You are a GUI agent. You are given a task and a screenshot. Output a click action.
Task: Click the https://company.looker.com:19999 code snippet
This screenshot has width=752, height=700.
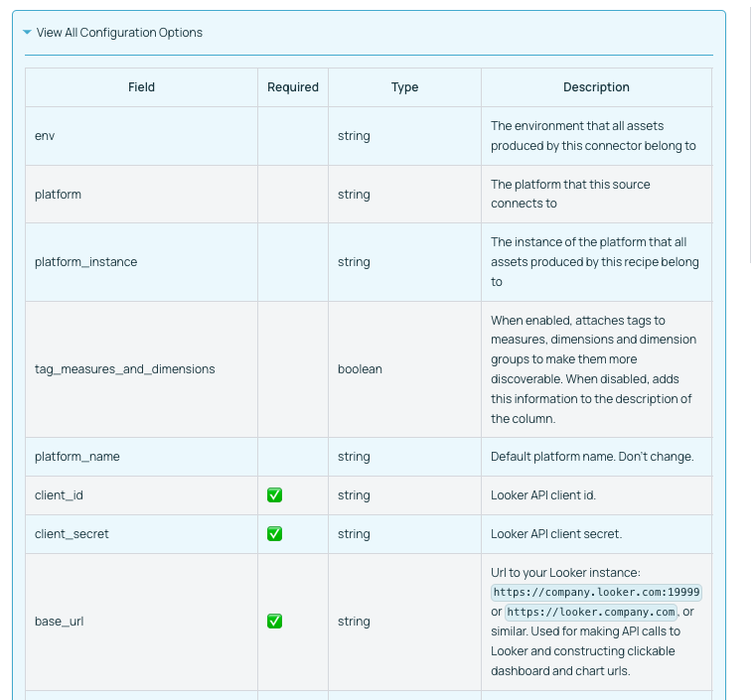(596, 592)
